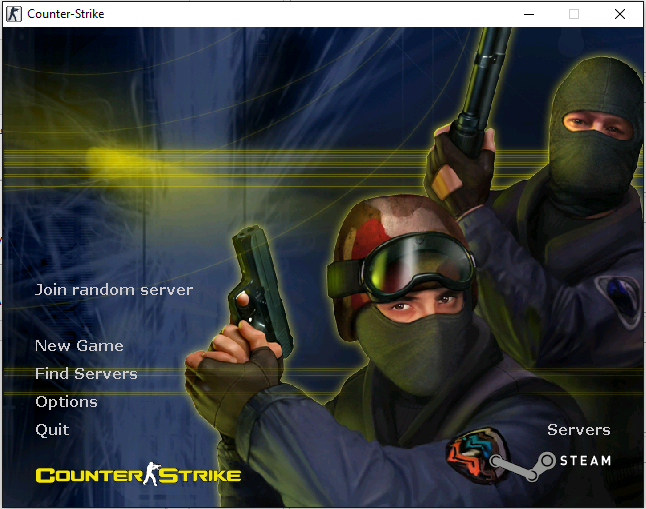Click the Steam logo icon
Viewport: 646px width, 509px height.
550,466
